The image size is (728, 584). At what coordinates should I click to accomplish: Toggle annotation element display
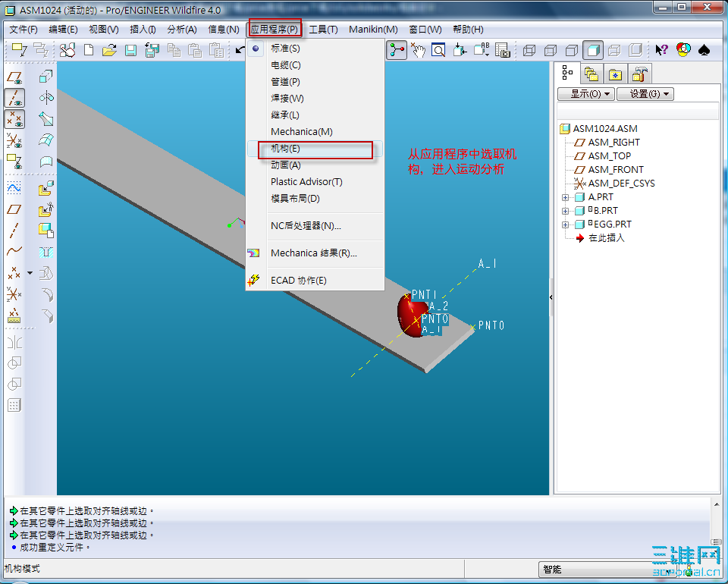click(x=14, y=162)
